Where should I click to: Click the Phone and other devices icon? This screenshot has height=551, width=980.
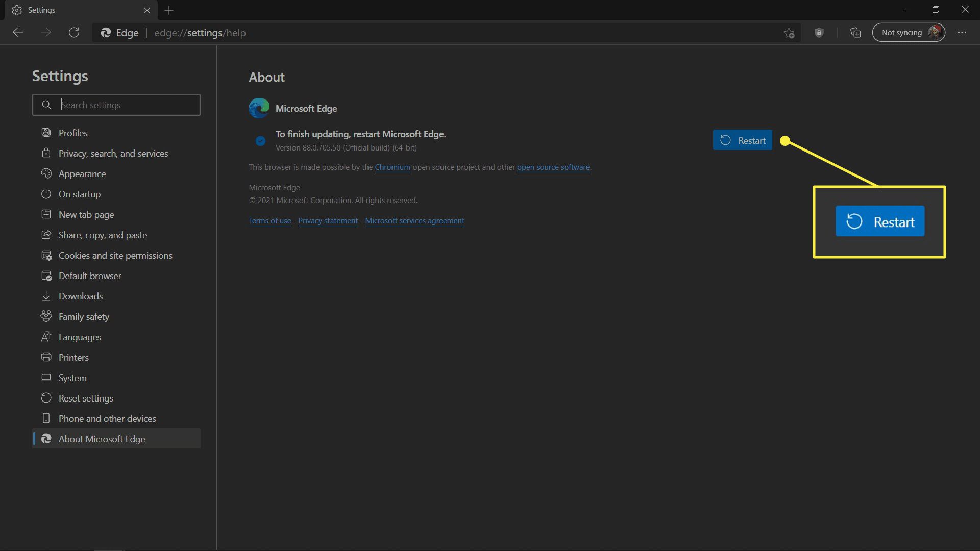point(46,418)
